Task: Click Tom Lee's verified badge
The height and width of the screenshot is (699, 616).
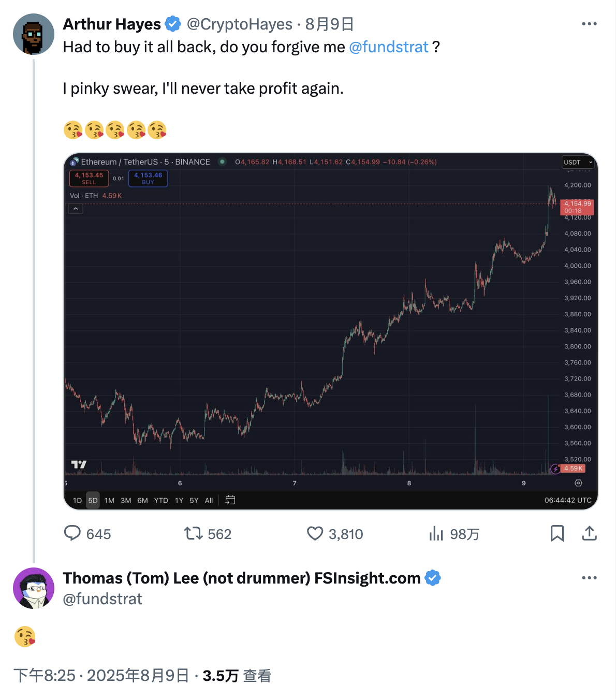Action: point(433,578)
